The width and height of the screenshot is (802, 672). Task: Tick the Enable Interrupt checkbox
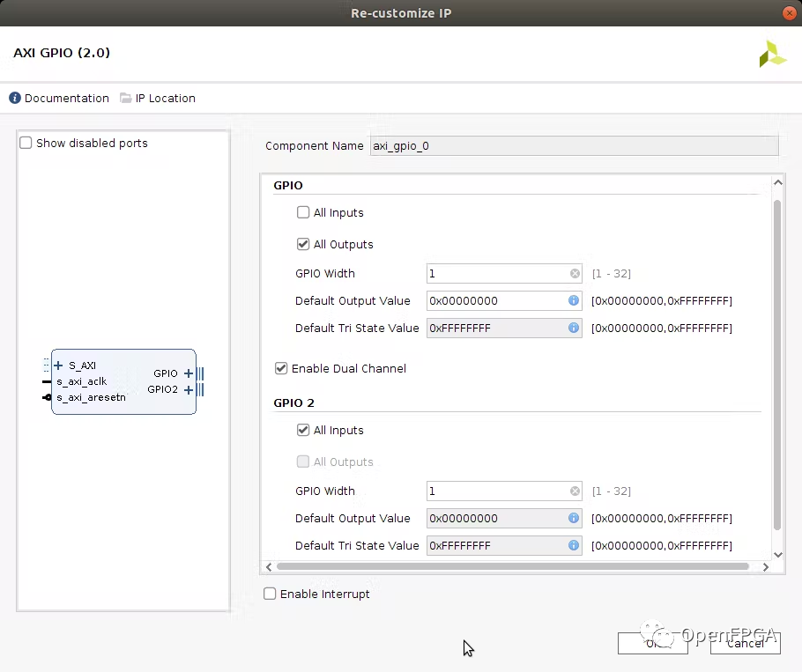[271, 594]
